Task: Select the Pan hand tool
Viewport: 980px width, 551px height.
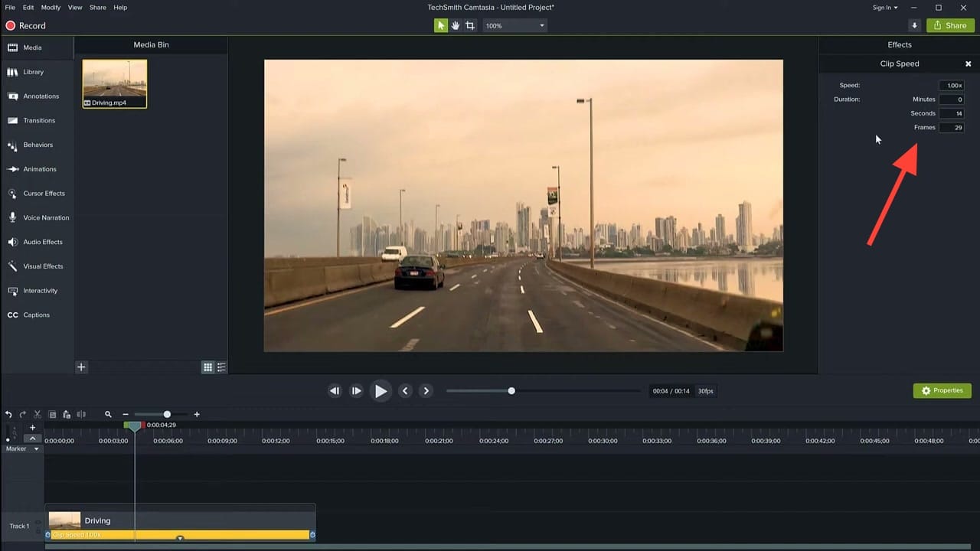Action: click(x=456, y=24)
